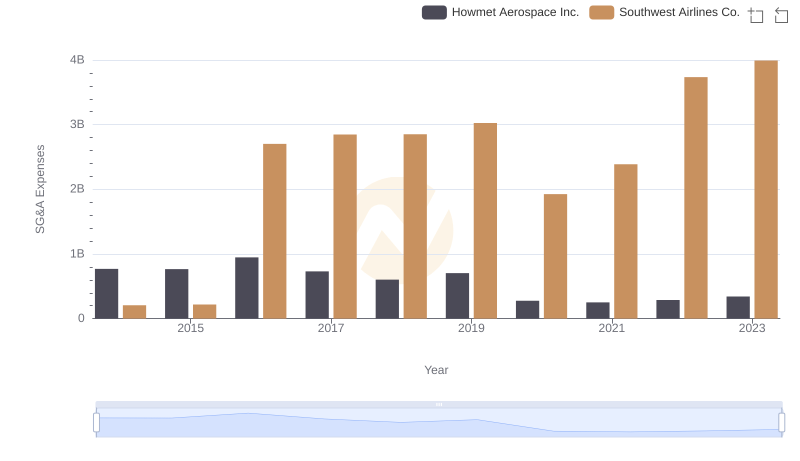The image size is (800, 461).
Task: Click the zoom area select icon
Action: point(756,15)
